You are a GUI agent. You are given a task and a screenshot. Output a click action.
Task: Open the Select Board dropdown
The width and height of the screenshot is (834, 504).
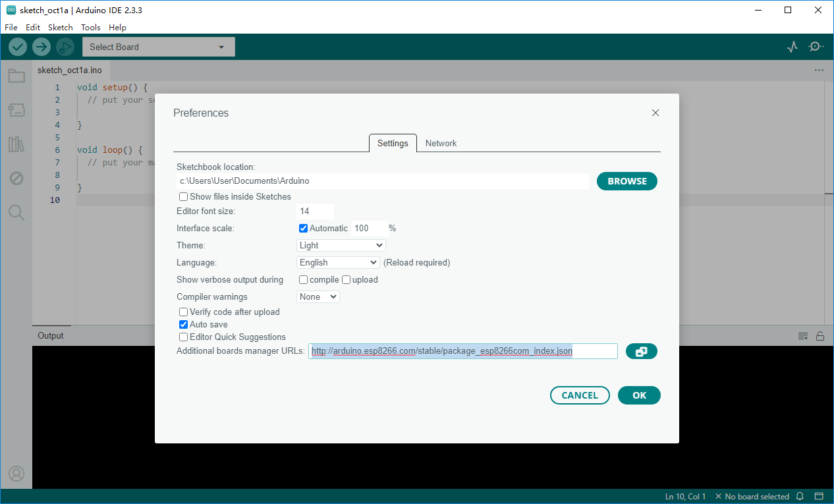coord(158,47)
